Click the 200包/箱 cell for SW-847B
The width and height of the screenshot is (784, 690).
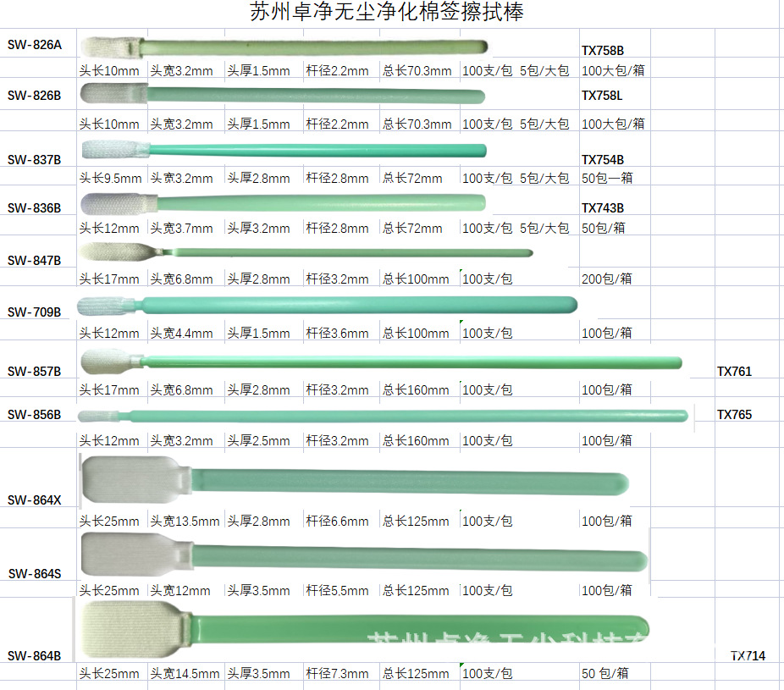pyautogui.click(x=606, y=278)
